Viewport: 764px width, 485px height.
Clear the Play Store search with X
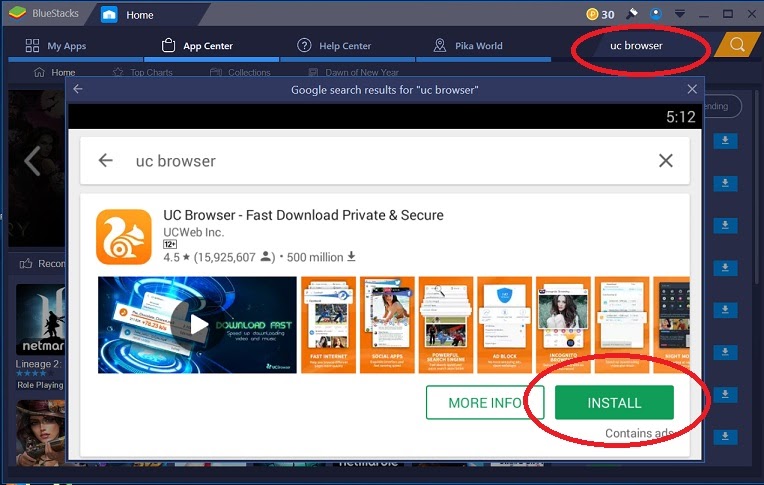pos(666,160)
